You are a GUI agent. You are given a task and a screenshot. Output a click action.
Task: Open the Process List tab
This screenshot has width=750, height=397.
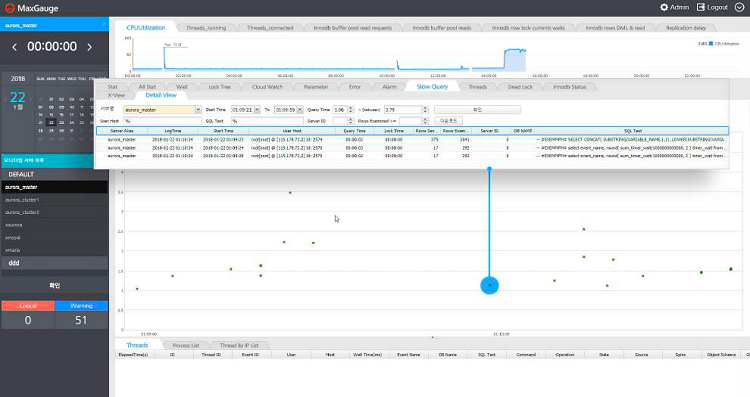[186, 345]
